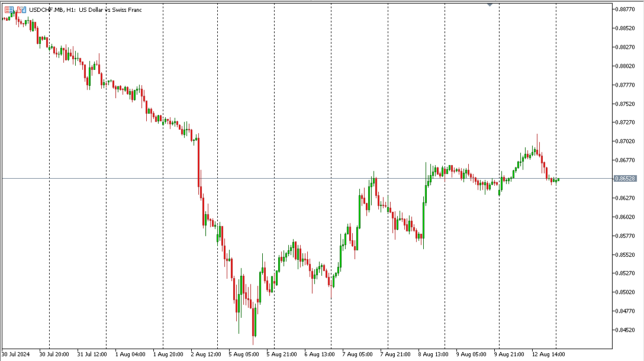Click the 0.87020 price scale label
This screenshot has height=361, width=644.
pyautogui.click(x=625, y=141)
